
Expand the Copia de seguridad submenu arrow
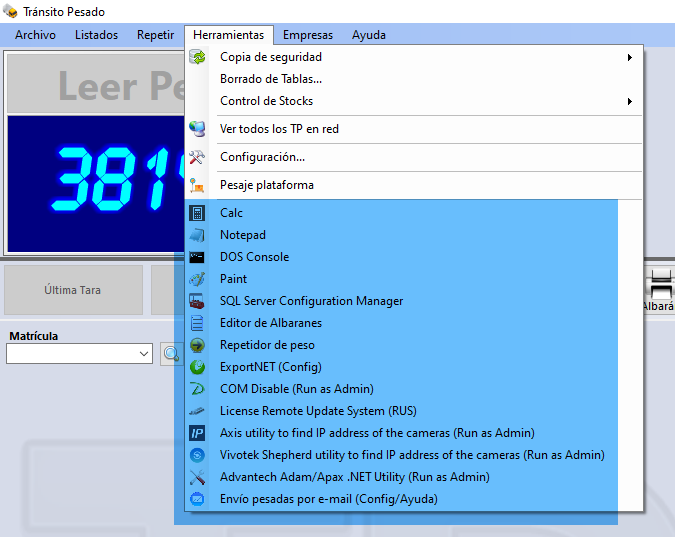point(630,57)
